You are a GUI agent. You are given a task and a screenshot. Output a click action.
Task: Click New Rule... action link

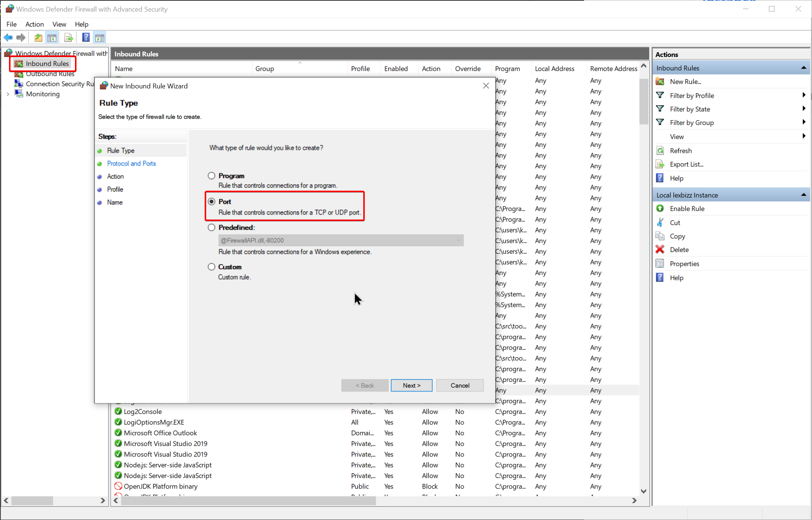click(x=685, y=81)
